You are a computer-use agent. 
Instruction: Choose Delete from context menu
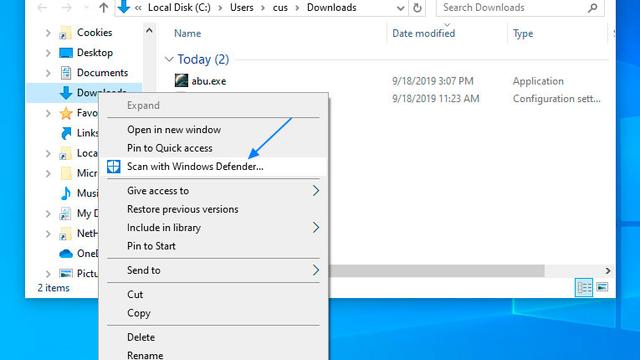pos(213,338)
